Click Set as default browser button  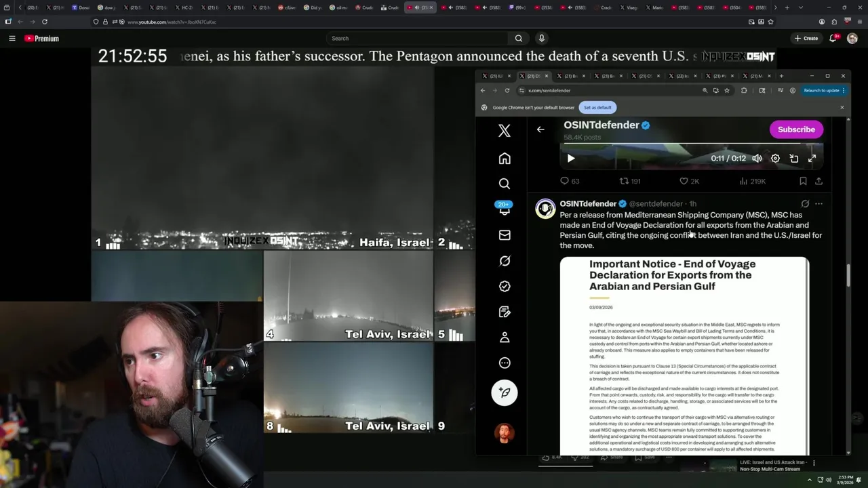597,108
